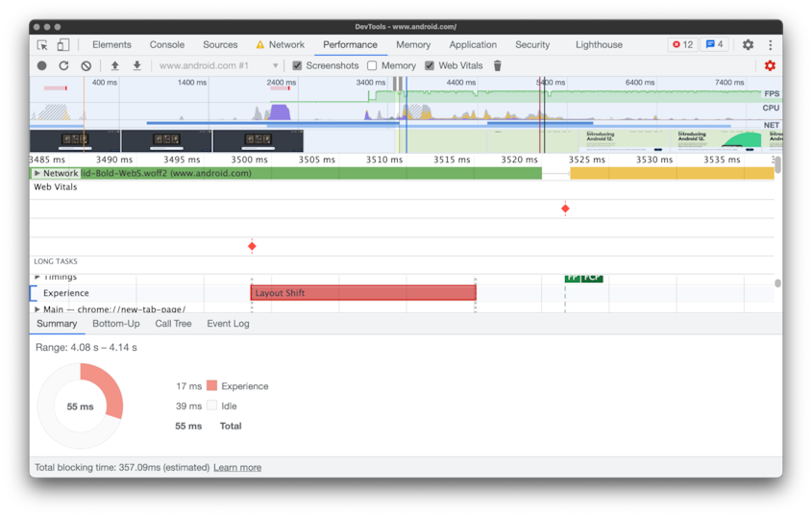
Task: Save profile with the download arrow
Action: click(x=137, y=66)
